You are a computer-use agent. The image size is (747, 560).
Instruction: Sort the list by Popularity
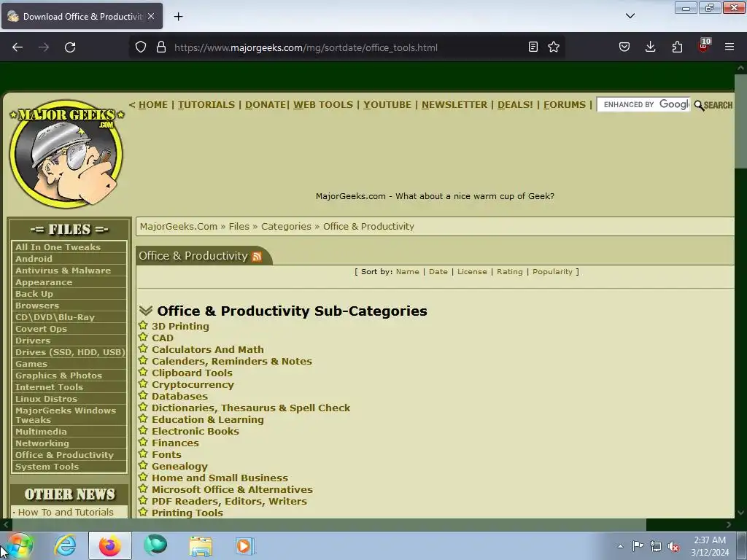tap(552, 271)
